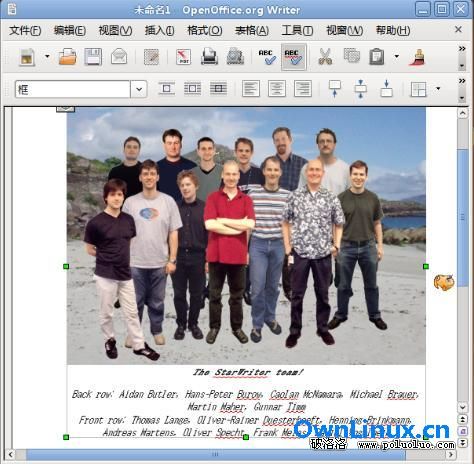The height and width of the screenshot is (464, 474).
Task: Click the Cut scissors icon
Action: tap(325, 57)
